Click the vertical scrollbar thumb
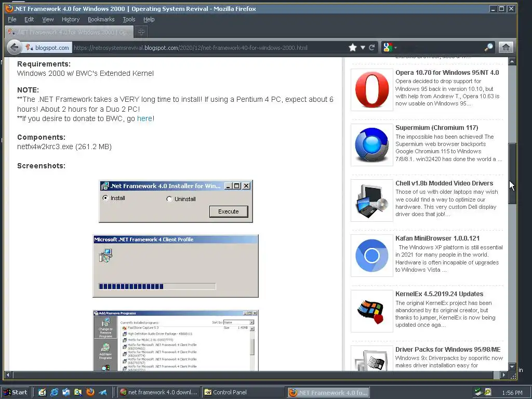 tap(512, 174)
